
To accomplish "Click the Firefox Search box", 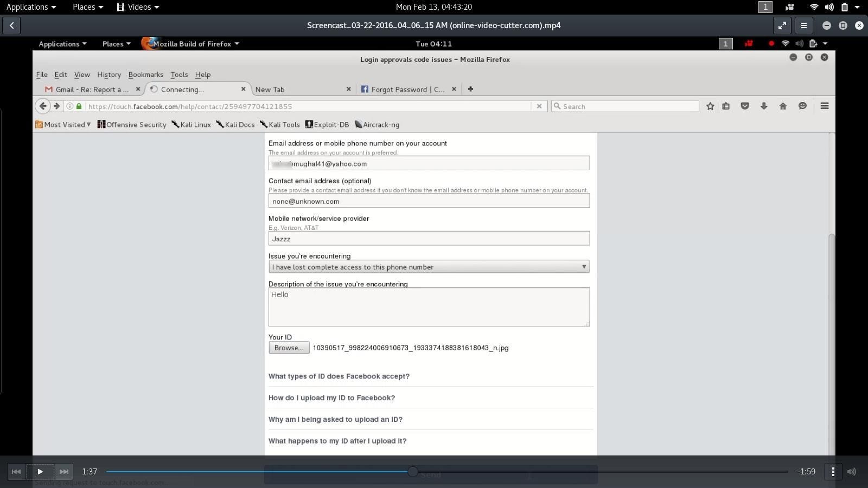I will coord(625,106).
